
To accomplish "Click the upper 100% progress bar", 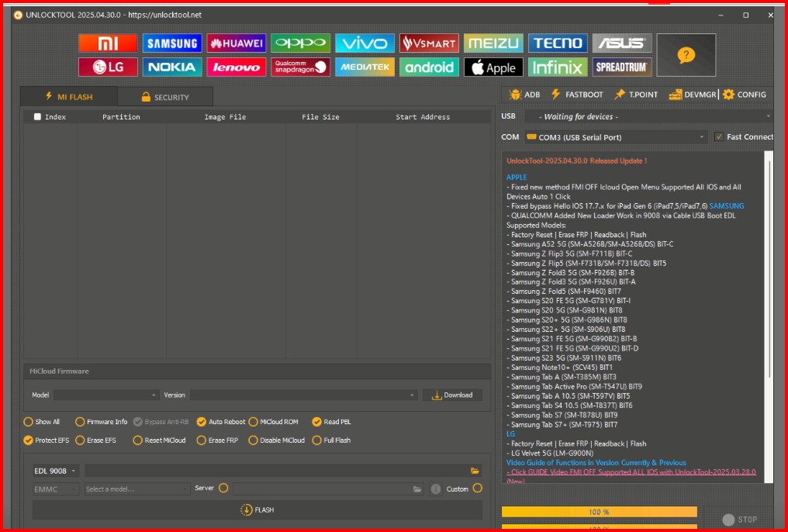I will (599, 512).
